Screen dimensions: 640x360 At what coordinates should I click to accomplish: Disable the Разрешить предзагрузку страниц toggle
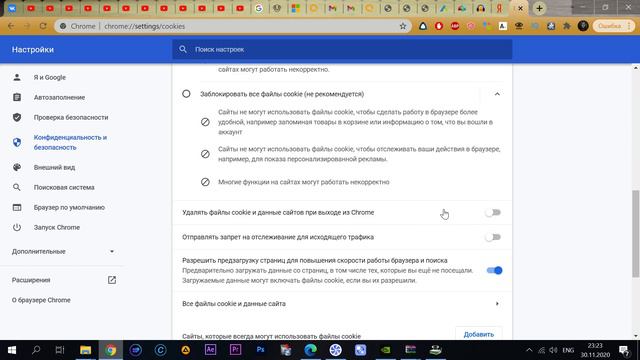tap(494, 270)
